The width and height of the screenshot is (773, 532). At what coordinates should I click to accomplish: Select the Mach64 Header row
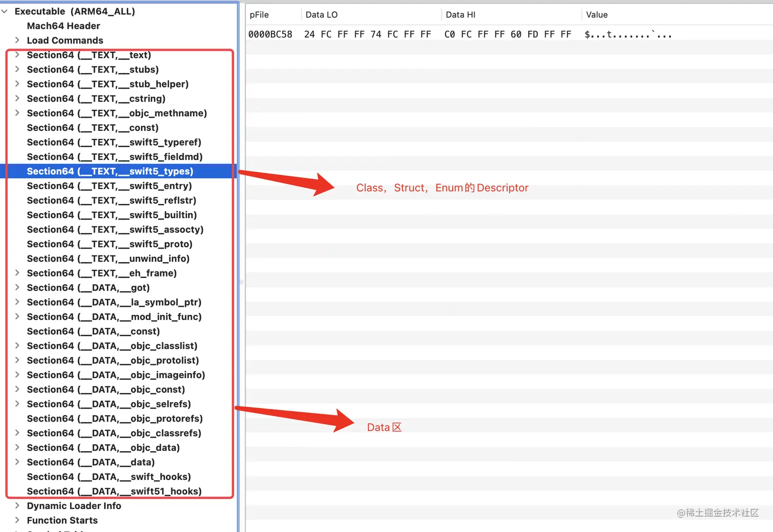[119, 26]
